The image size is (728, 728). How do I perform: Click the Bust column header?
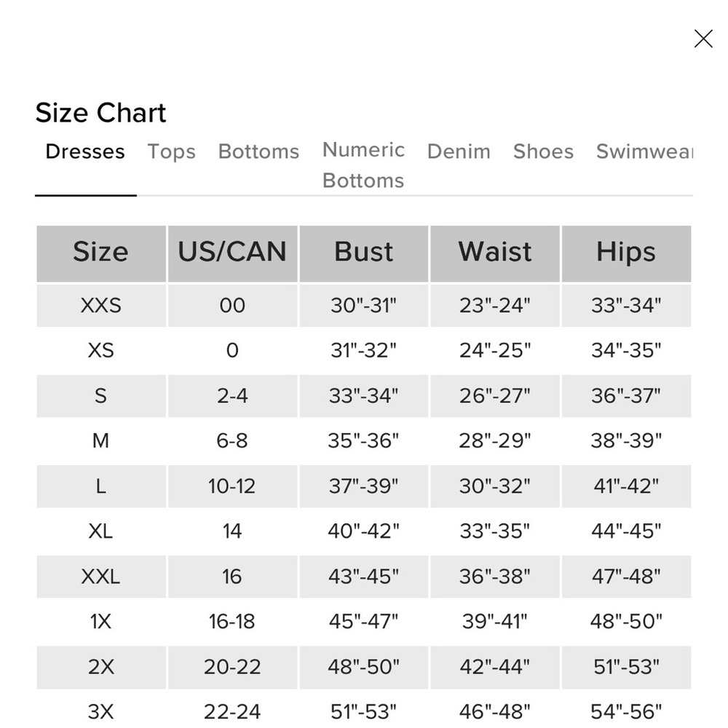tap(363, 252)
